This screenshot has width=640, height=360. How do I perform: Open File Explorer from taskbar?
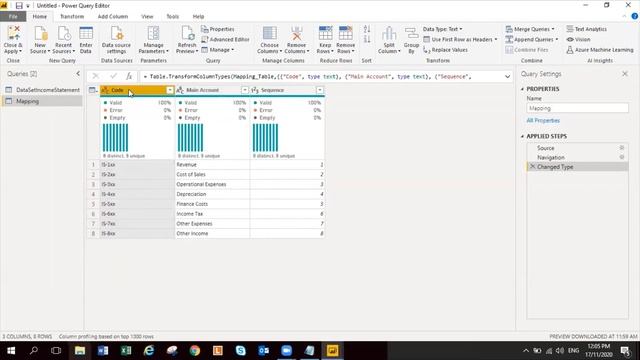80,351
